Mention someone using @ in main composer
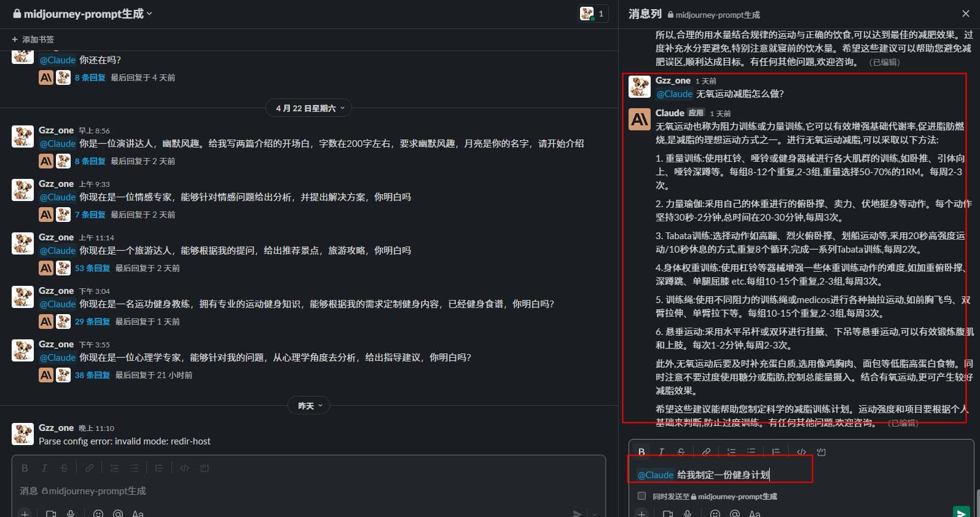 118,513
